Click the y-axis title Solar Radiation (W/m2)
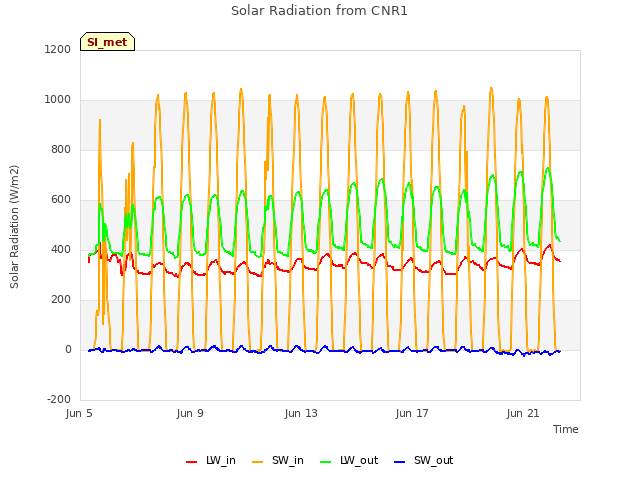 [14, 227]
